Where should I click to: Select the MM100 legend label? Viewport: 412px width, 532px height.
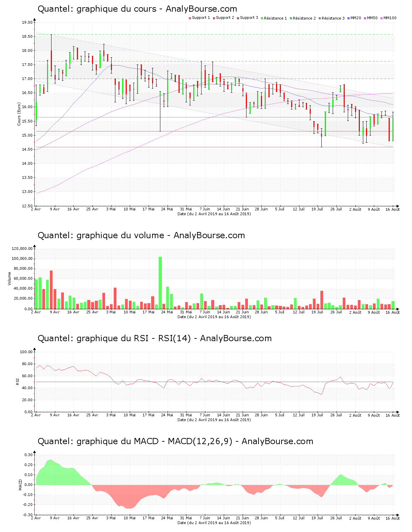[x=390, y=18]
